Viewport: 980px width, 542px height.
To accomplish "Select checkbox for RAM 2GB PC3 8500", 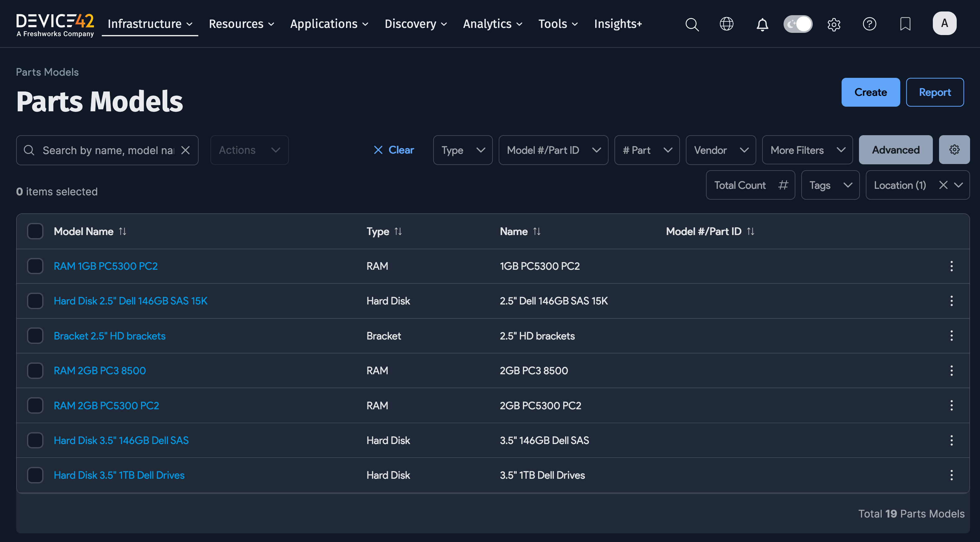I will pos(35,371).
